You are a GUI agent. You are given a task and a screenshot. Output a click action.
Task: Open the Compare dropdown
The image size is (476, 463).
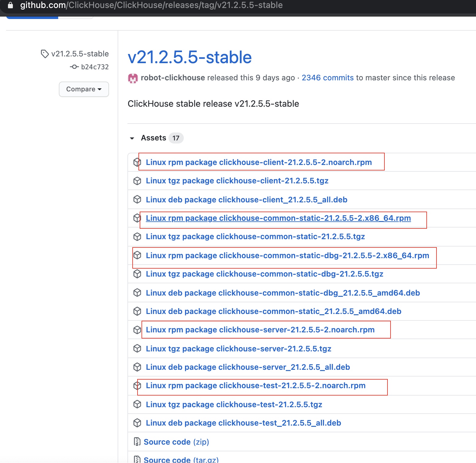84,89
